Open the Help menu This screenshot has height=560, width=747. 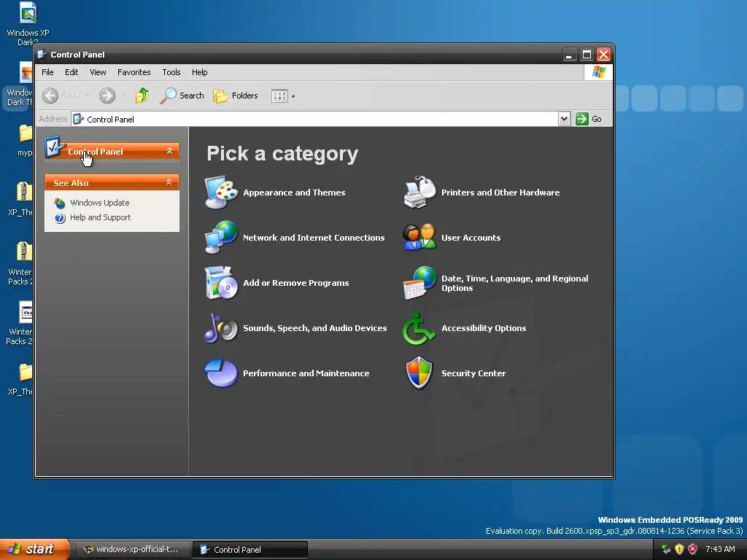(x=200, y=72)
